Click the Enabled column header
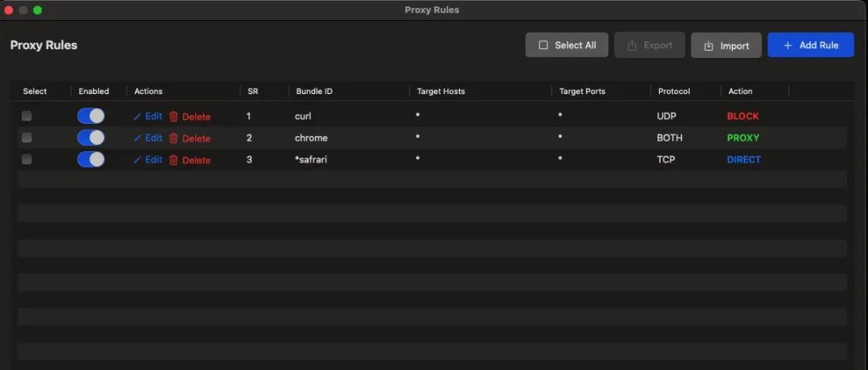The image size is (868, 370). pyautogui.click(x=93, y=92)
